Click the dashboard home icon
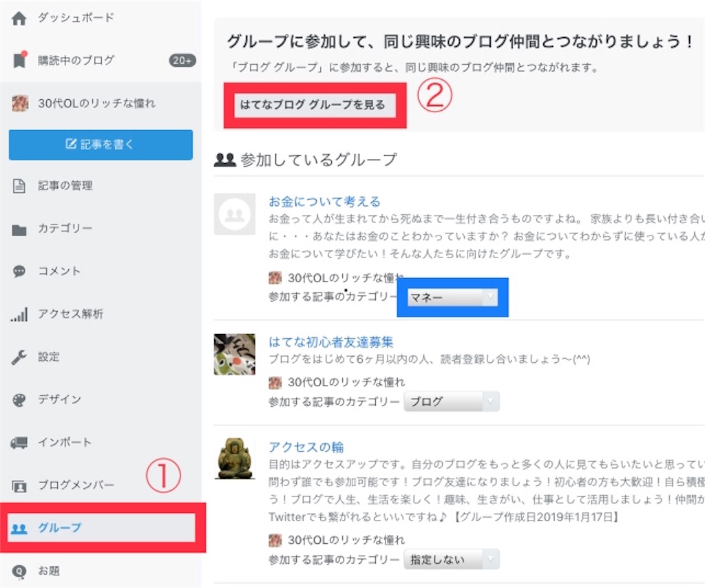 19,19
